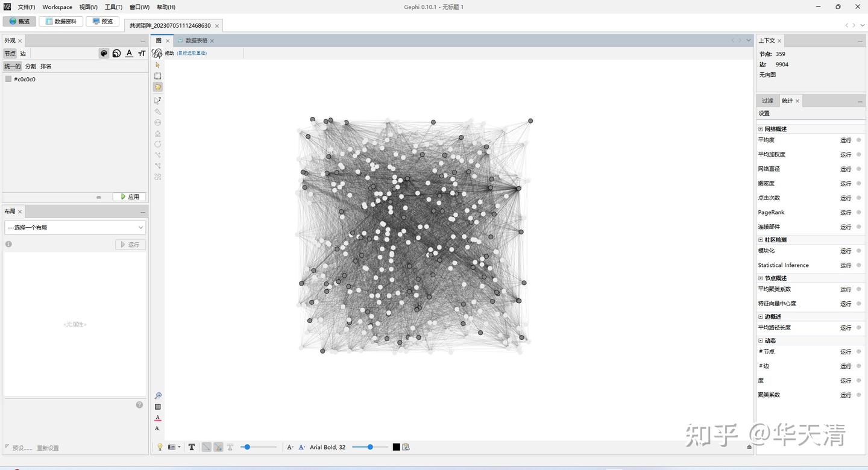
Task: Select the 排名 appearance tab
Action: (x=46, y=66)
